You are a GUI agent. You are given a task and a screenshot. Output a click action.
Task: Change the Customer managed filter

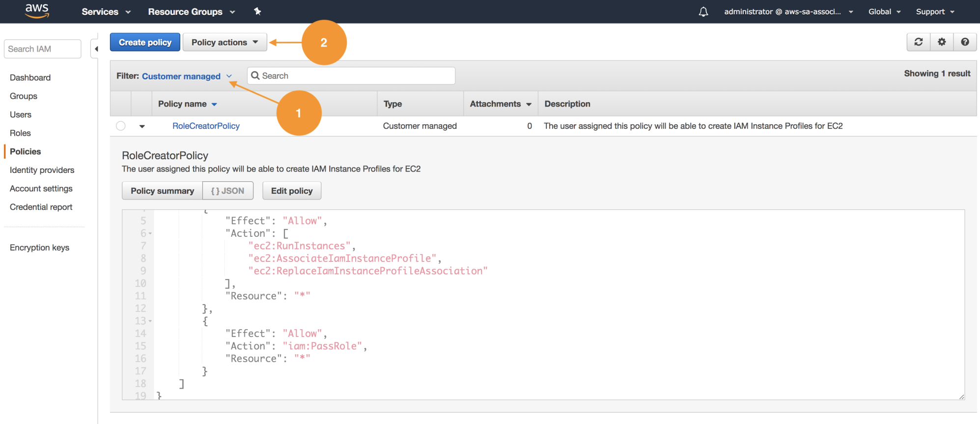(187, 76)
